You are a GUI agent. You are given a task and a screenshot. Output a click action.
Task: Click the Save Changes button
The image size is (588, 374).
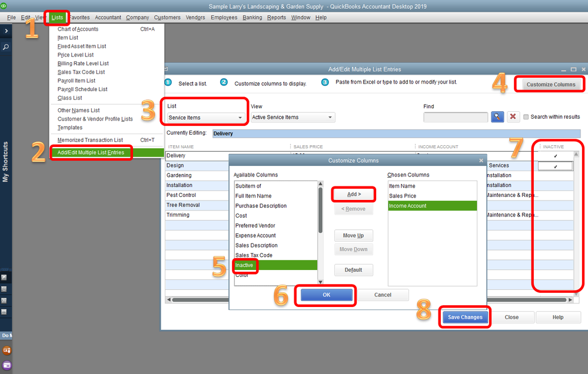(465, 317)
